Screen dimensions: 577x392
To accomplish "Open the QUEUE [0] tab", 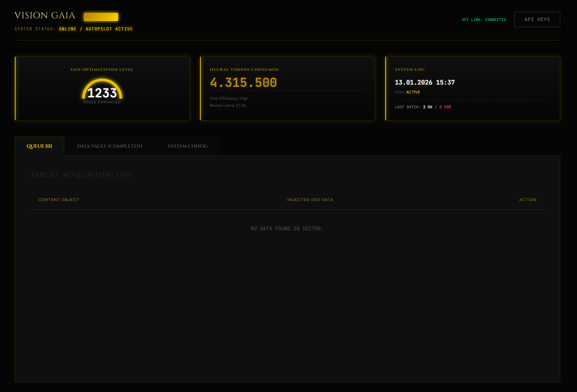I will (x=39, y=146).
